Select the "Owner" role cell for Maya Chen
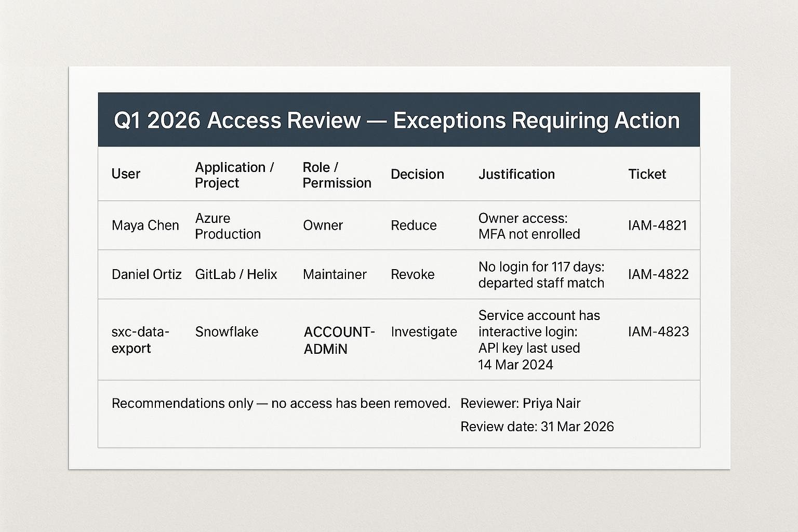798x532 pixels. [x=323, y=225]
